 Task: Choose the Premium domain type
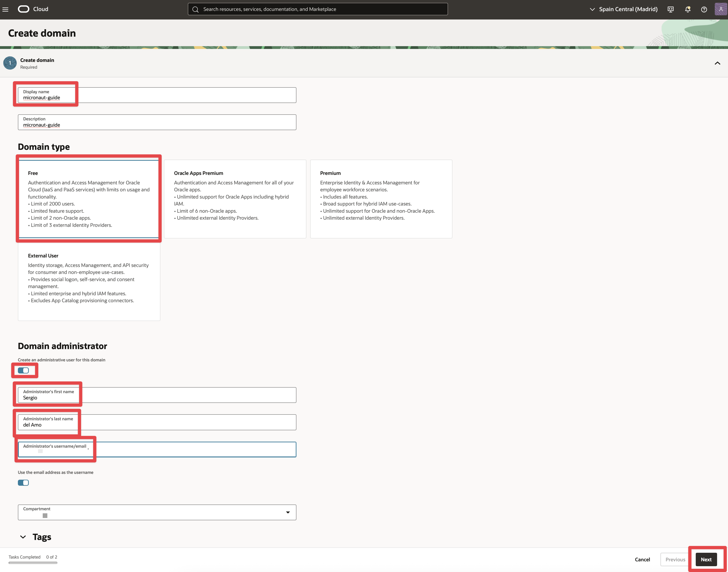(381, 199)
